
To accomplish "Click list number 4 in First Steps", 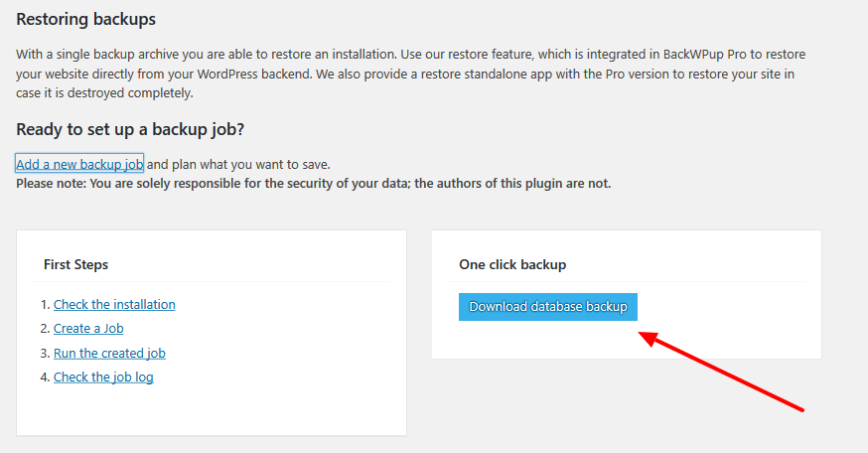I will tap(45, 377).
